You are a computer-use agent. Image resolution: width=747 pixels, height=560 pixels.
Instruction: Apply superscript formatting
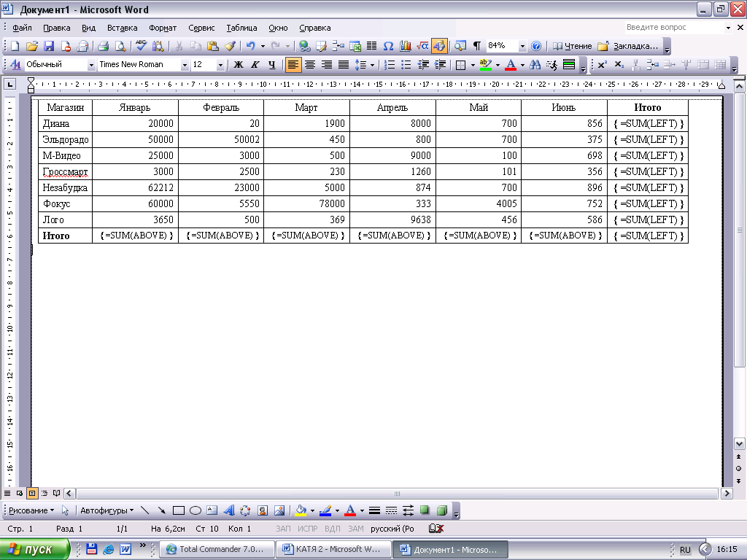pos(602,65)
